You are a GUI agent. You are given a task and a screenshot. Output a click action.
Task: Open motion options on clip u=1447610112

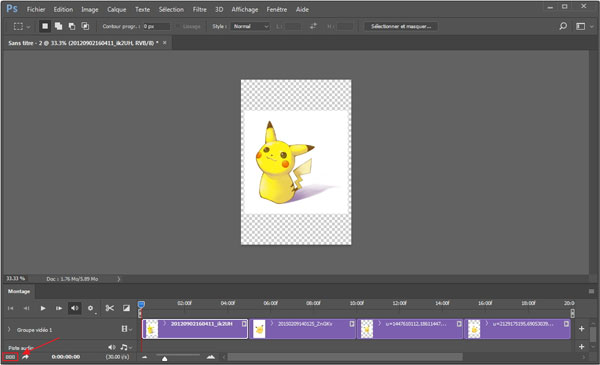pos(459,324)
